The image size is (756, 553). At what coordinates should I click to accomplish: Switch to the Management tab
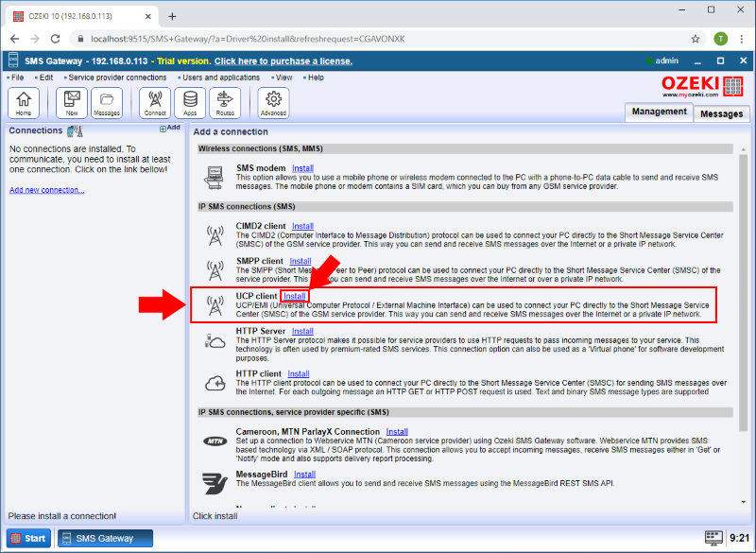[659, 112]
